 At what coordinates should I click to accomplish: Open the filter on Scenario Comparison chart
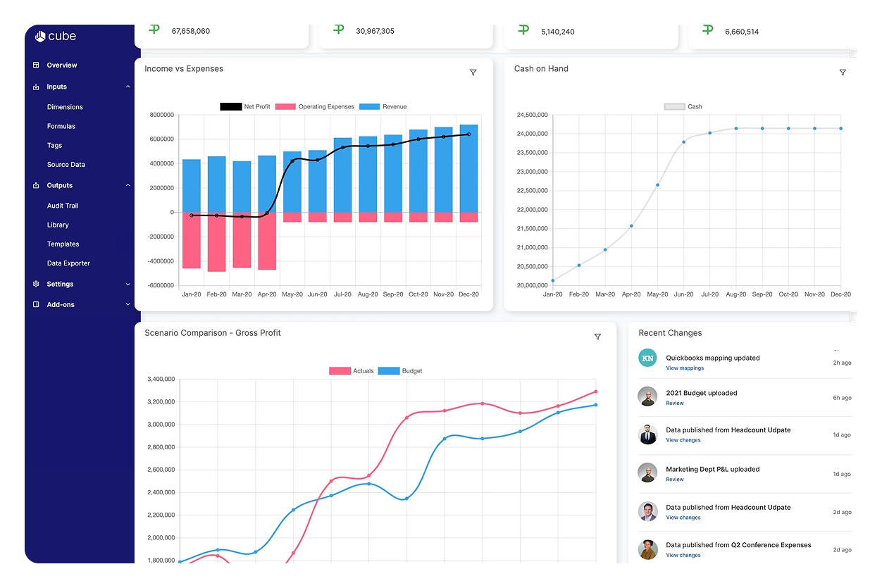[597, 337]
